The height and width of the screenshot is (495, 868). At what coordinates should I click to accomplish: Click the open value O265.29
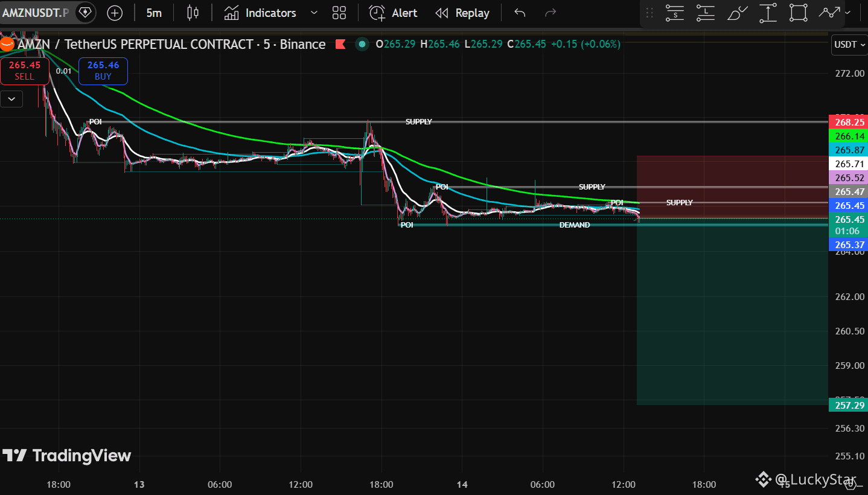point(395,44)
